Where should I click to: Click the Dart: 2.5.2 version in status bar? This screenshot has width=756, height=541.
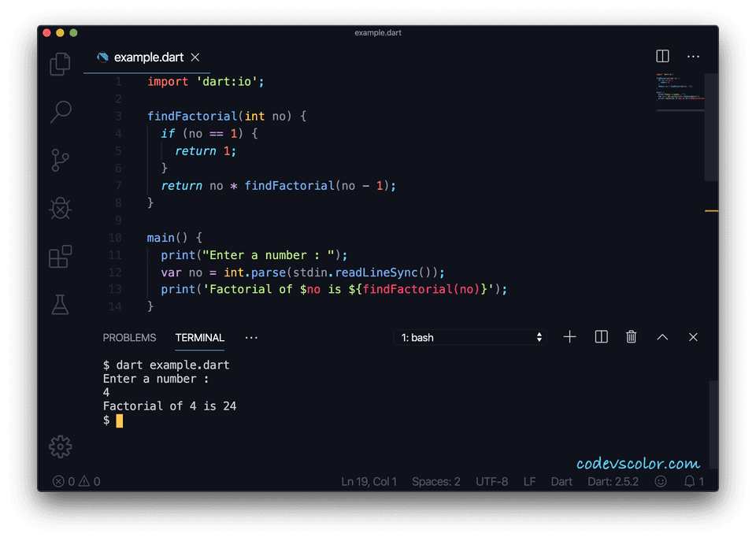coord(613,481)
